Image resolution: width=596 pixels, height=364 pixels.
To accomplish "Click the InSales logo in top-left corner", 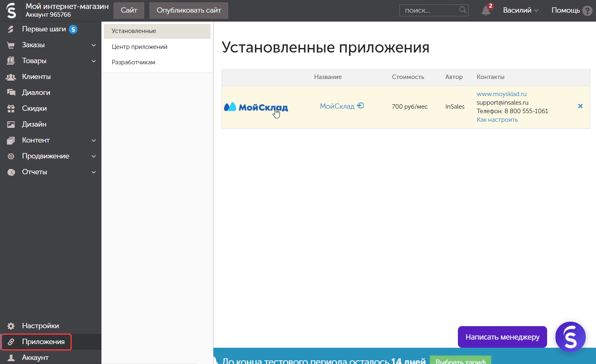I will (x=11, y=11).
